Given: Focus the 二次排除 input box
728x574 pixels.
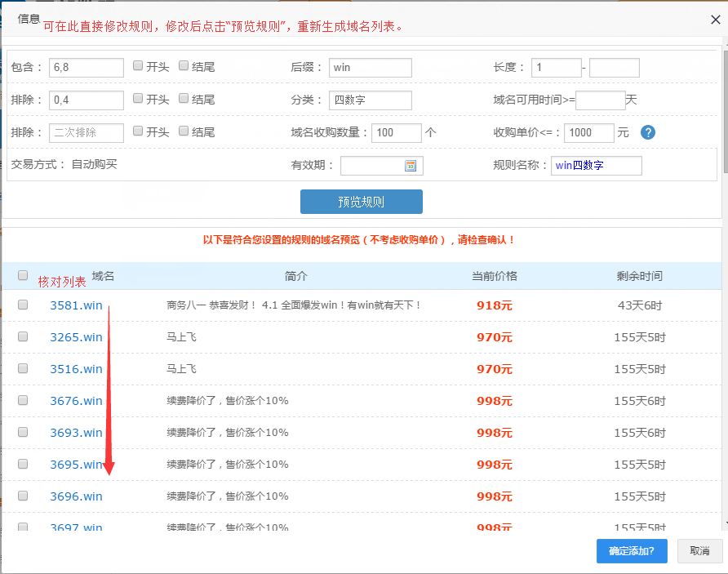Looking at the screenshot, I should (87, 133).
